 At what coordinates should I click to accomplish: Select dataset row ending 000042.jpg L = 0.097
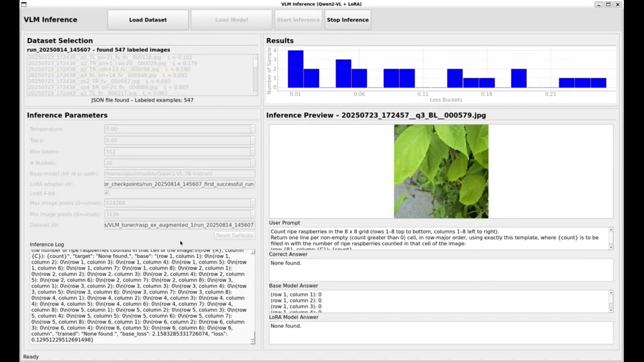click(x=140, y=81)
